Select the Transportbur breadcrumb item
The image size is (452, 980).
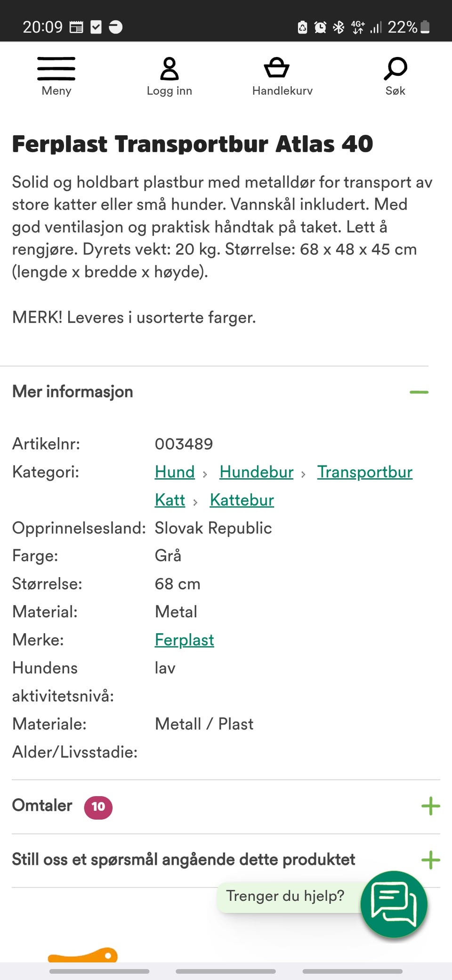pos(365,472)
